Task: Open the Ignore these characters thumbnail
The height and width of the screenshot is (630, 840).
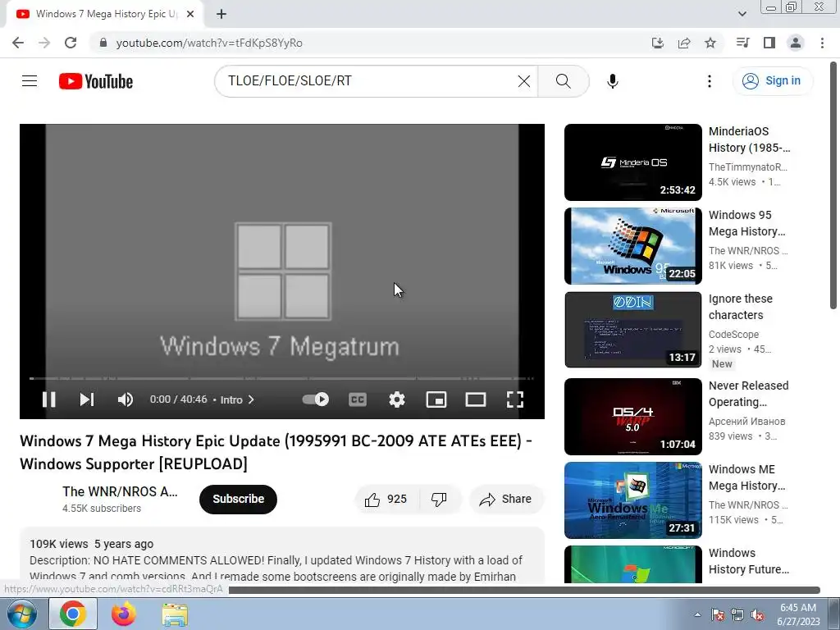Action: click(x=632, y=330)
